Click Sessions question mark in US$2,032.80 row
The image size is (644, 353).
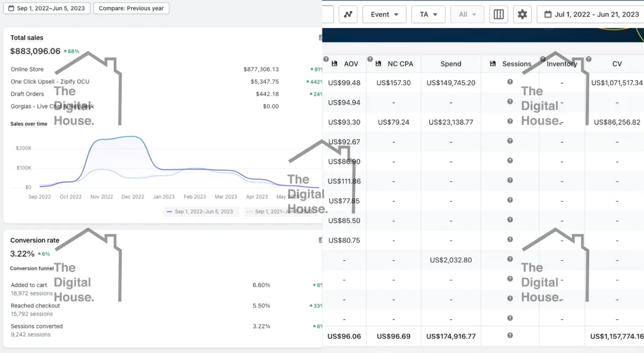[x=510, y=259]
